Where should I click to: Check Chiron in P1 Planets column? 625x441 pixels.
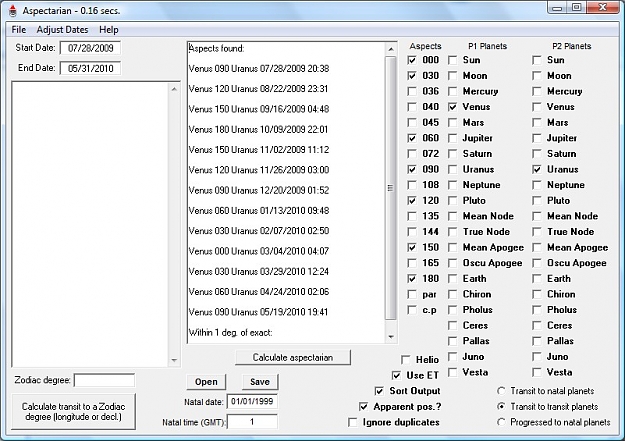coord(452,294)
